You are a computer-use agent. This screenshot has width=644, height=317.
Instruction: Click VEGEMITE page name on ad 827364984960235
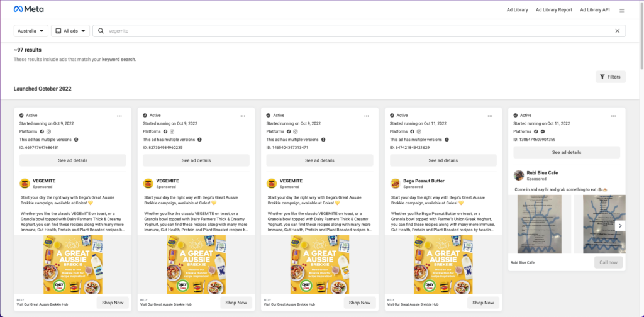167,181
